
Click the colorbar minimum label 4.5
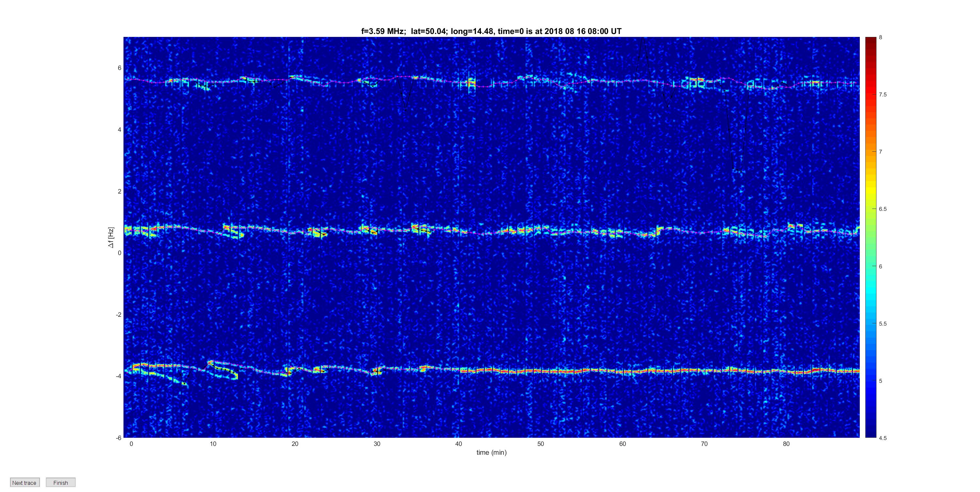click(883, 438)
